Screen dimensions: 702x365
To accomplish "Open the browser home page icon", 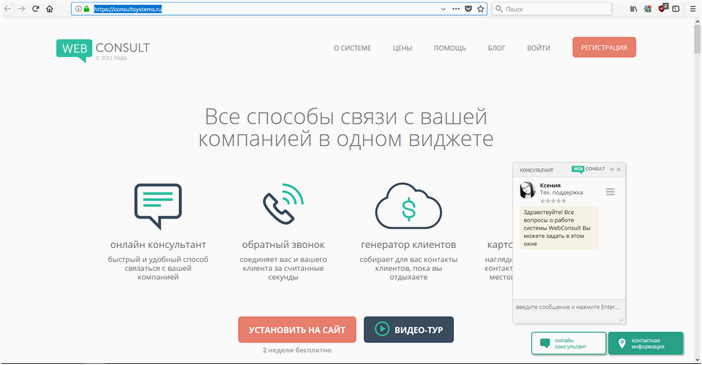I will pyautogui.click(x=50, y=9).
